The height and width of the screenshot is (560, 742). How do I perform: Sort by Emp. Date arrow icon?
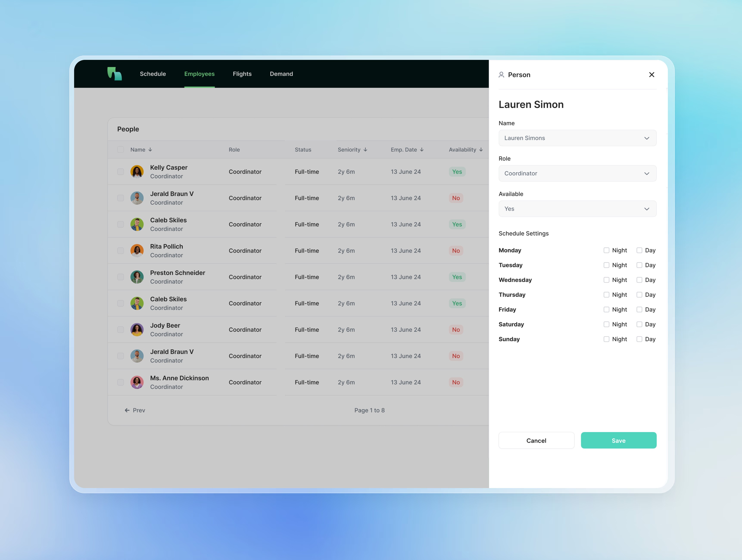click(422, 149)
